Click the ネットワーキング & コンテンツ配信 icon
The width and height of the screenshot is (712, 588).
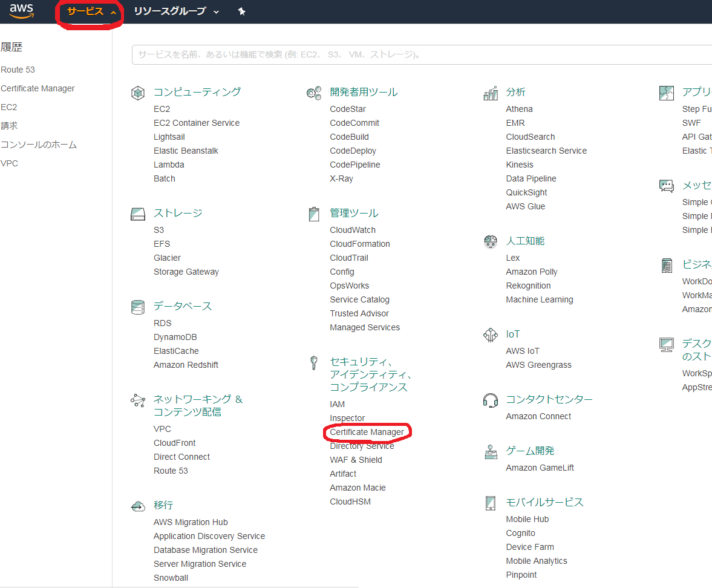coord(138,400)
